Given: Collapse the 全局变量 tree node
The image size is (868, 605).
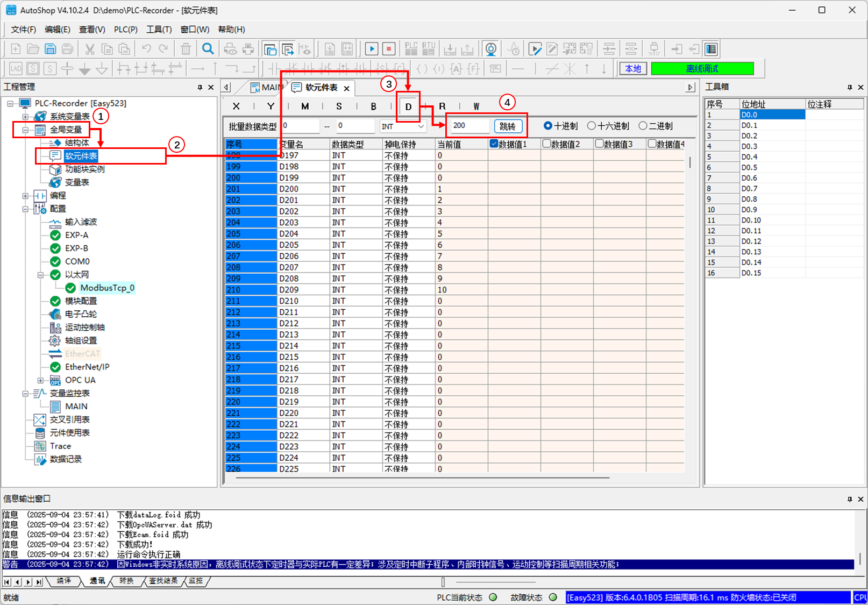Looking at the screenshot, I should [x=25, y=130].
